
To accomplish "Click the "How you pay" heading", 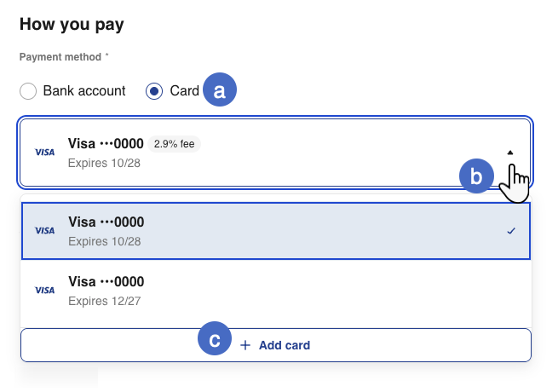I will click(x=72, y=24).
